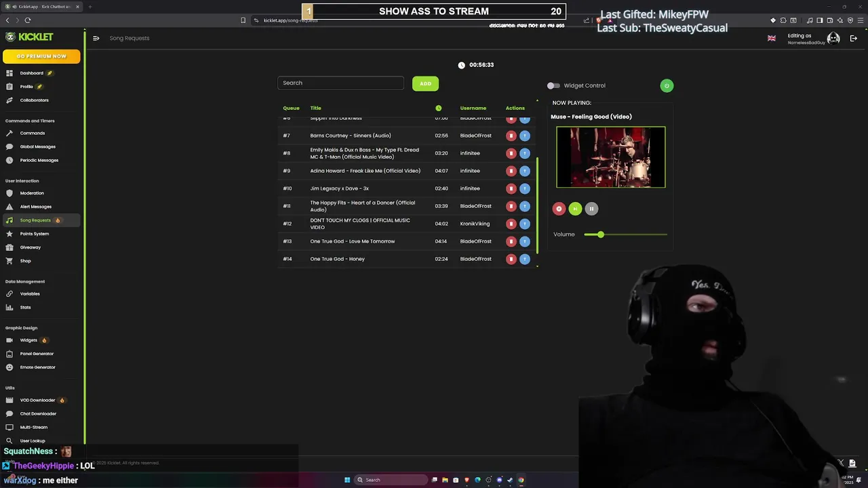Select KronikViking username in row #12
The height and width of the screenshot is (488, 868).
[475, 224]
